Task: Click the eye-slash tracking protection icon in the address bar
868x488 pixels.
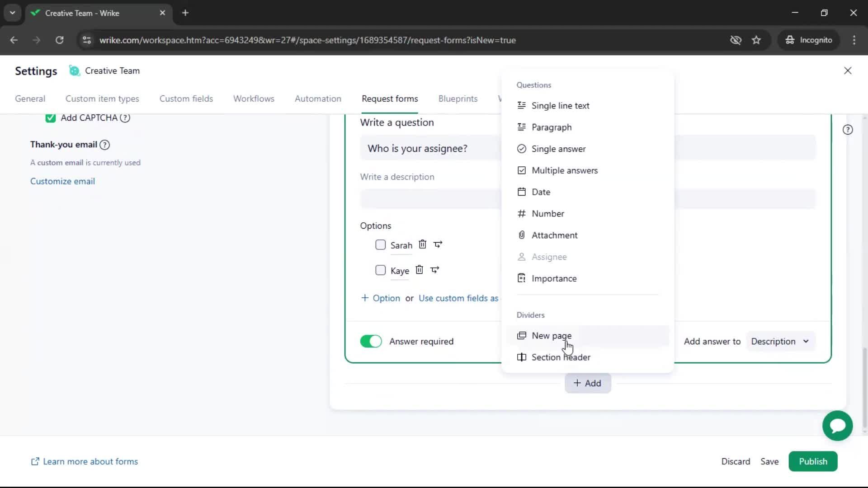Action: [x=736, y=40]
